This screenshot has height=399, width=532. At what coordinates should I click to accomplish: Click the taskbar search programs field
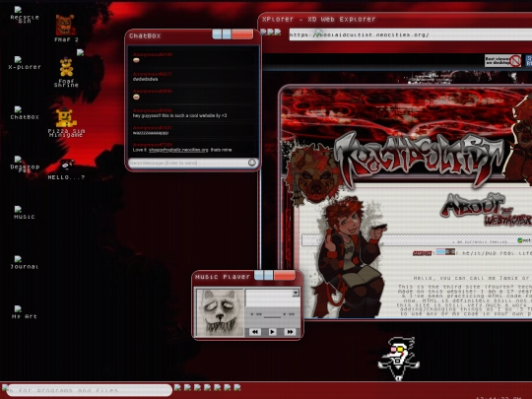90,390
